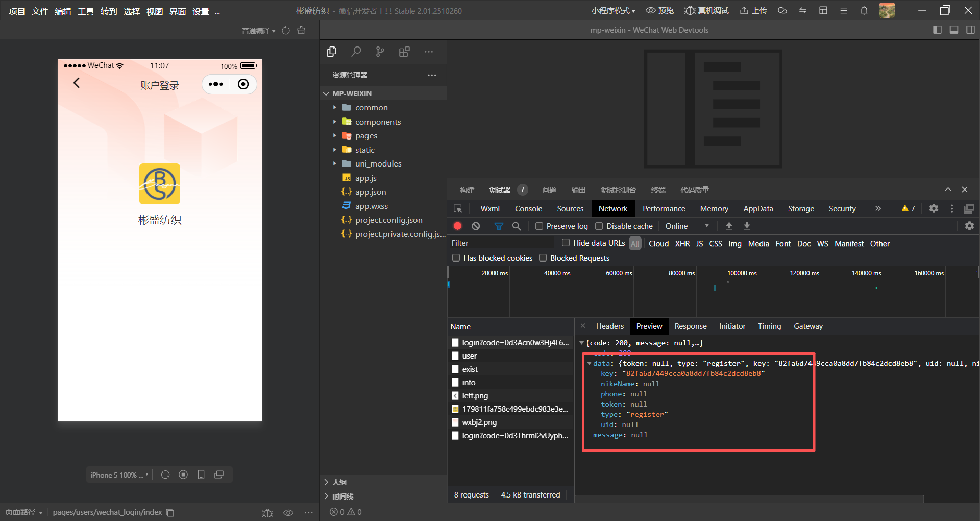980x521 pixels.
Task: Toggle the network filter funnel icon
Action: [x=499, y=226]
